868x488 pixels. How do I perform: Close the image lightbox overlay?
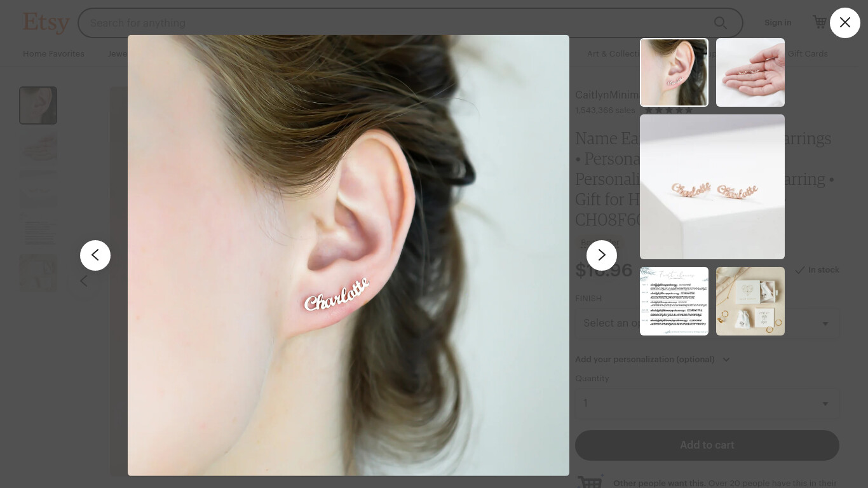tap(844, 23)
